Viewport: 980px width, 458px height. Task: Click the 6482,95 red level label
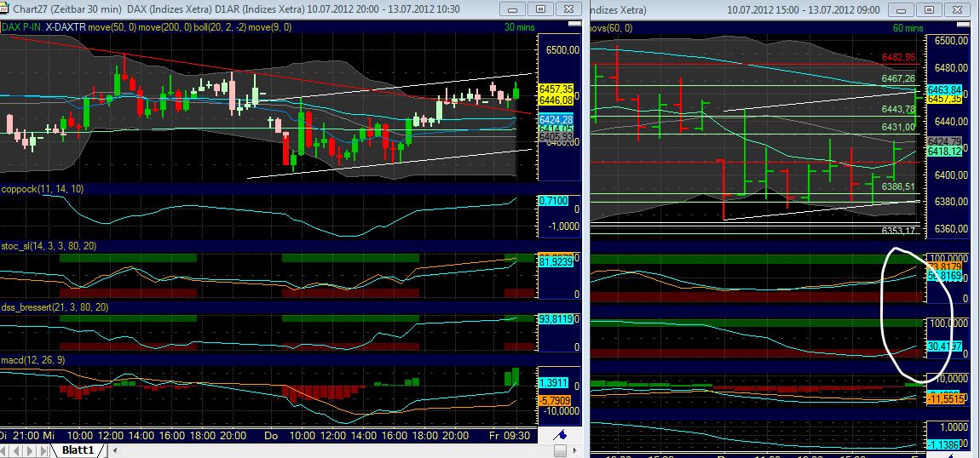898,57
